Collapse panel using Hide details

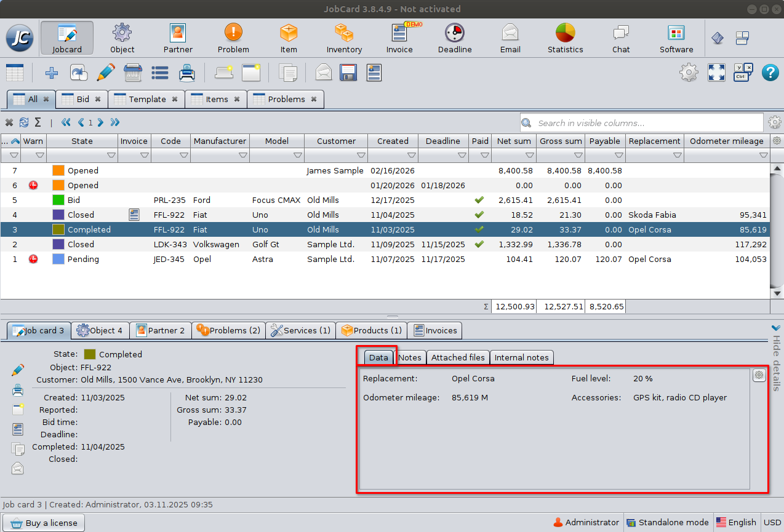coord(775,358)
